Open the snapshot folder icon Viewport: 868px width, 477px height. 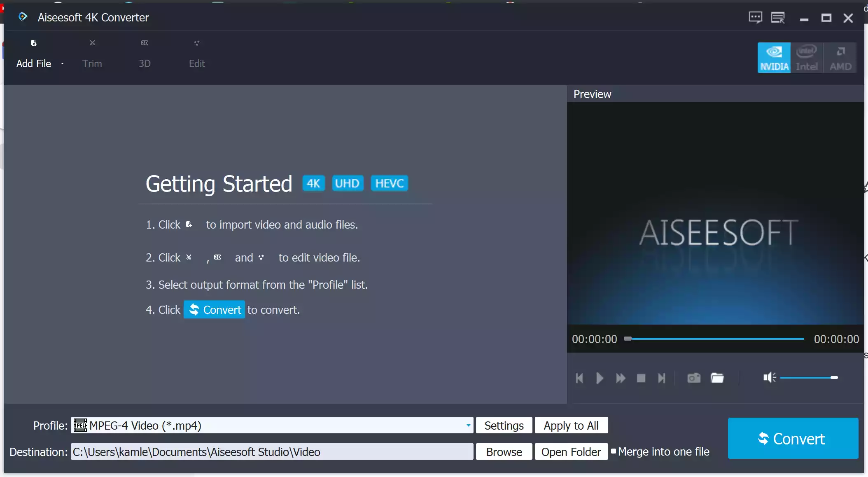[717, 378]
